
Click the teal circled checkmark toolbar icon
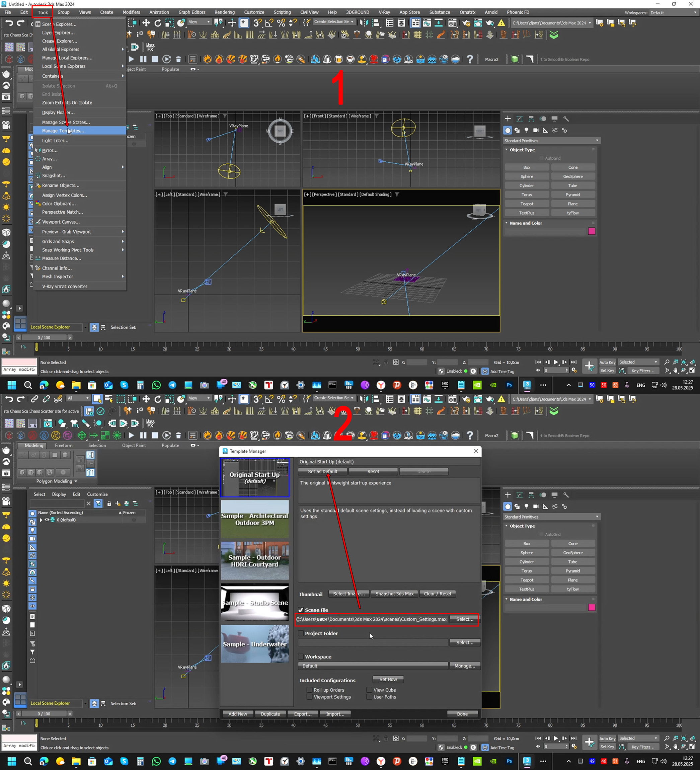click(100, 411)
